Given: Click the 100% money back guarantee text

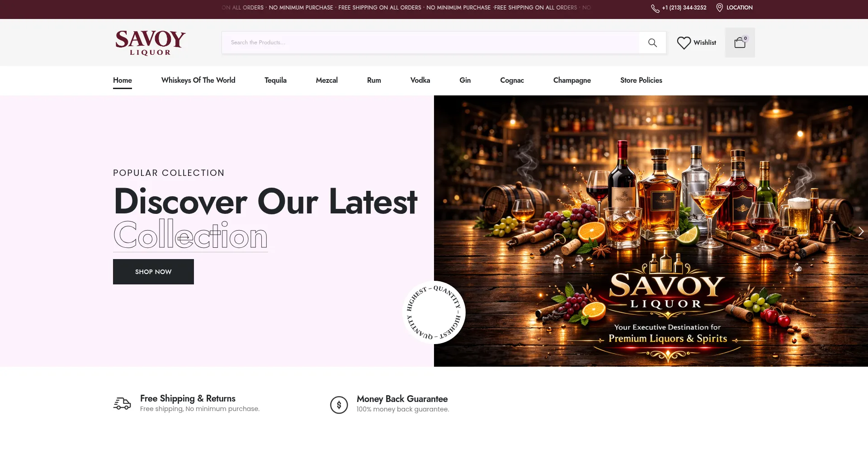Looking at the screenshot, I should pyautogui.click(x=403, y=409).
